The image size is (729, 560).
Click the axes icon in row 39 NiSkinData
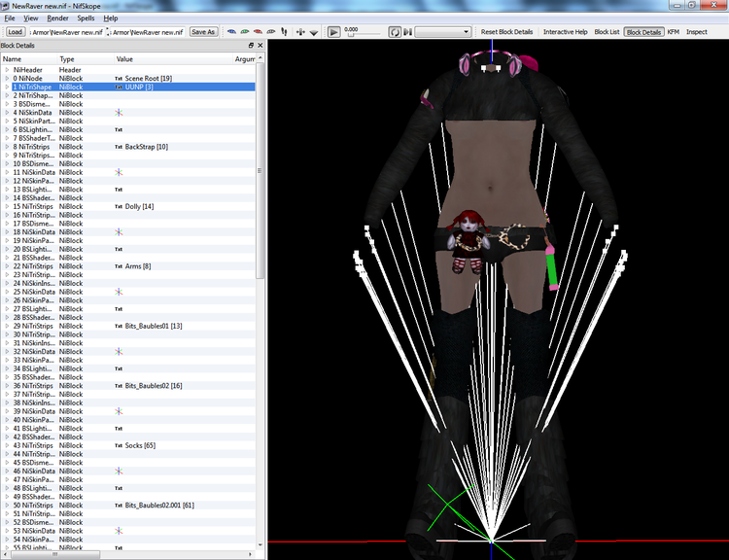tap(119, 411)
